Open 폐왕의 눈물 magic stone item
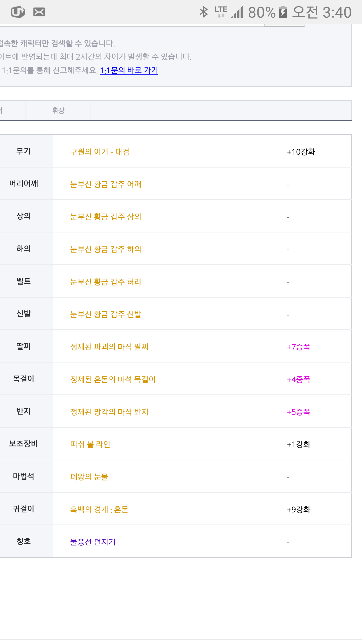Image resolution: width=362 pixels, height=644 pixels. point(89,477)
